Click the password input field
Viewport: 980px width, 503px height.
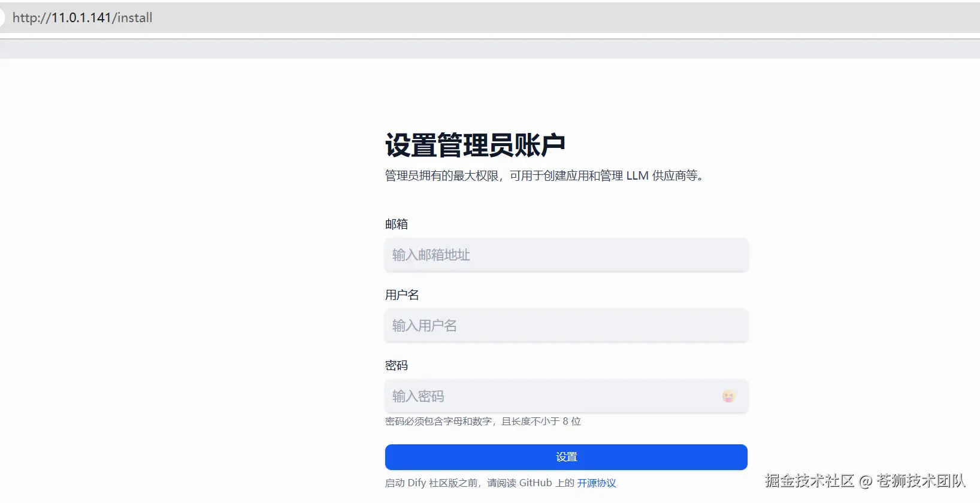click(x=566, y=396)
